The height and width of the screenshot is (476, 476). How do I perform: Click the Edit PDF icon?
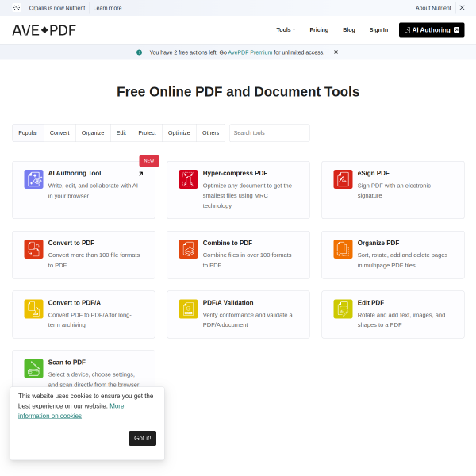343,309
